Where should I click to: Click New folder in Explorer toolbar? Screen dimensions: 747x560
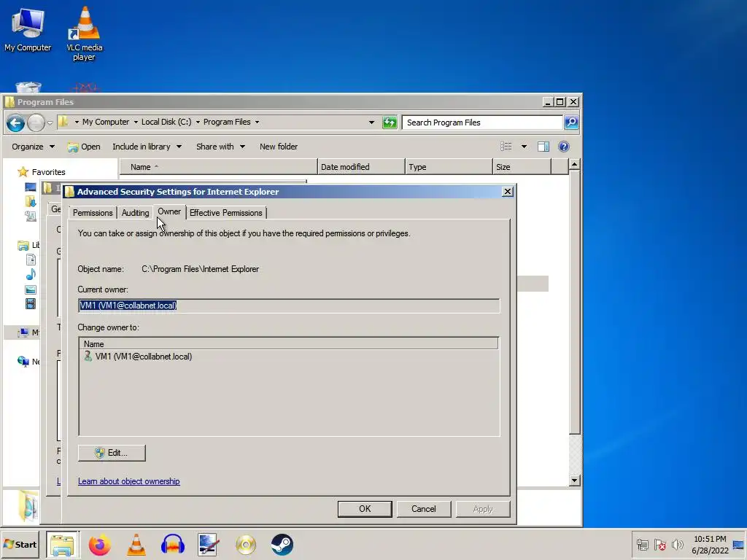point(279,147)
